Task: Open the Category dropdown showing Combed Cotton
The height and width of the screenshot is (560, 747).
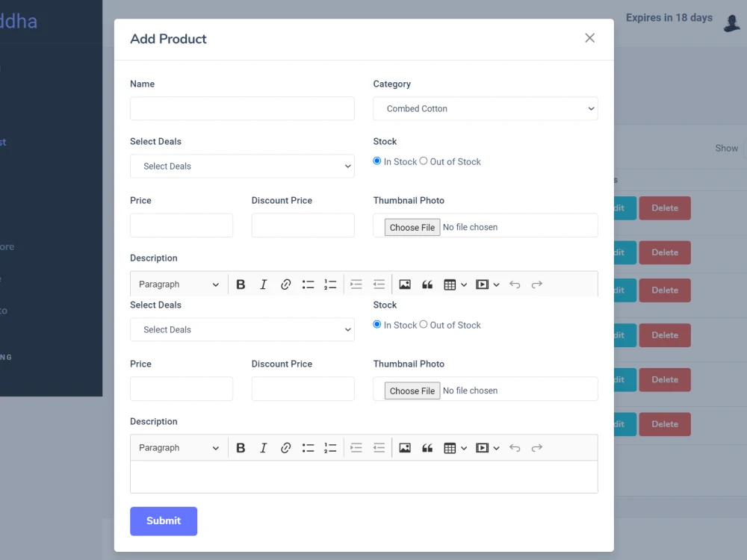Action: point(485,108)
